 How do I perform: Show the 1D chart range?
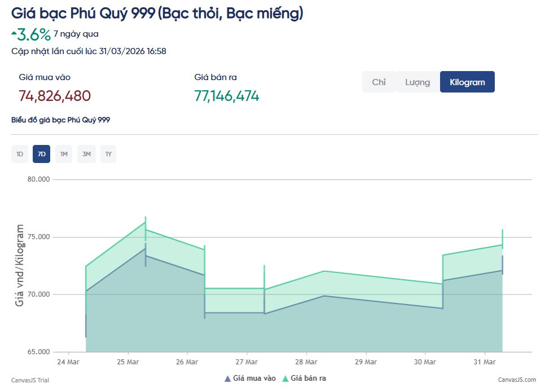tap(20, 154)
